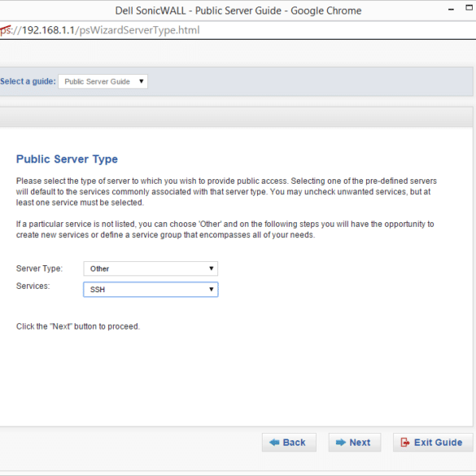Click the Services field label
The height and width of the screenshot is (476, 476).
pyautogui.click(x=33, y=286)
